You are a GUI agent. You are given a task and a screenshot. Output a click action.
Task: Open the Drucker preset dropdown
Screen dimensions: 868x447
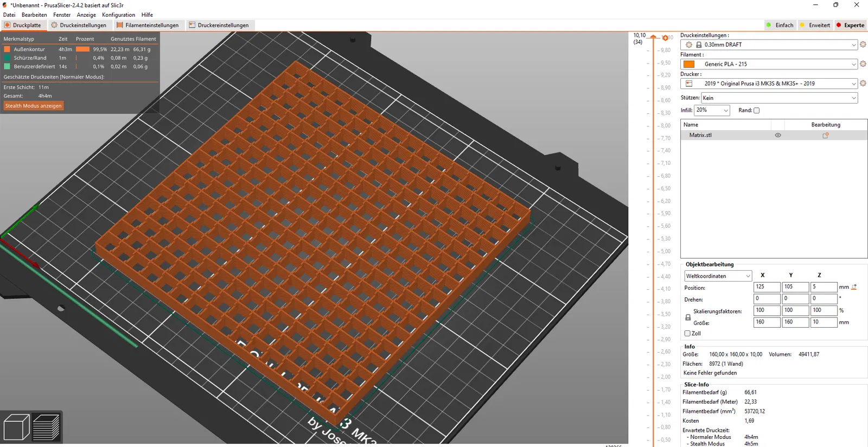769,84
